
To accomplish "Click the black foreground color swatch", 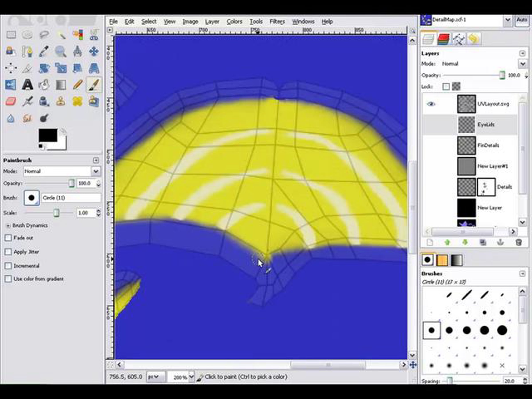I will [48, 135].
